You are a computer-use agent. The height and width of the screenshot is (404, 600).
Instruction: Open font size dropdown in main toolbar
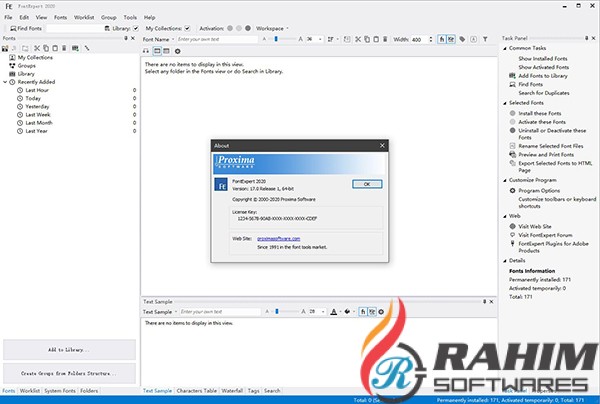click(320, 39)
